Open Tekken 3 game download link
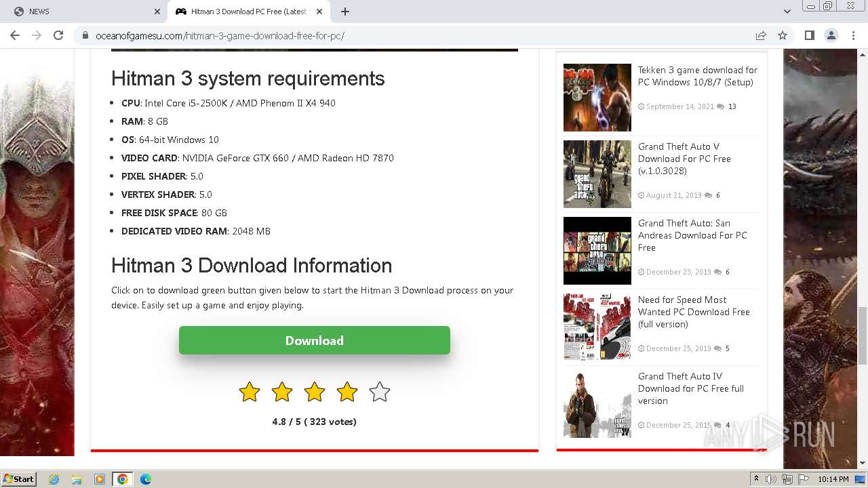 point(698,76)
